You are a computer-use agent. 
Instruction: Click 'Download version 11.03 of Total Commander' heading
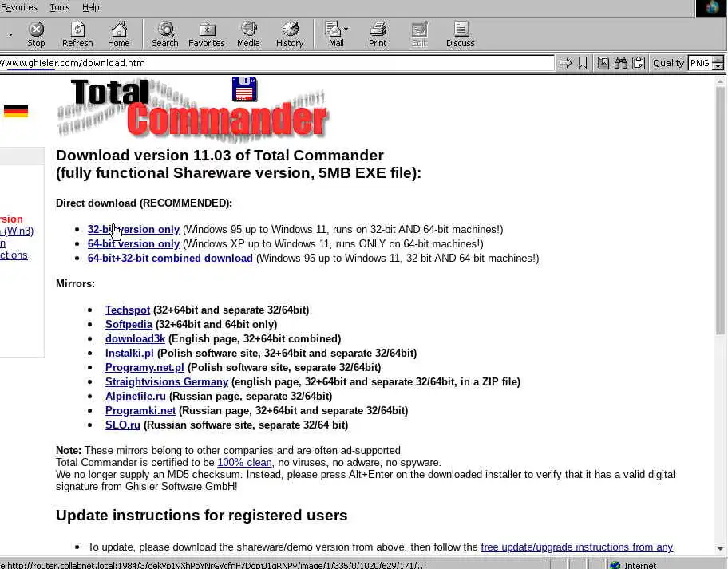220,155
